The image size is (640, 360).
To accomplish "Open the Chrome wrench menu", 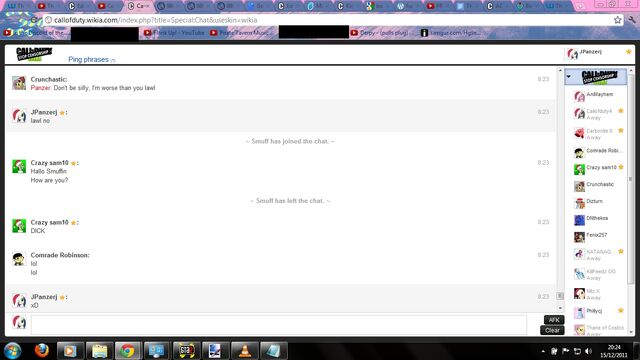I will 632,20.
